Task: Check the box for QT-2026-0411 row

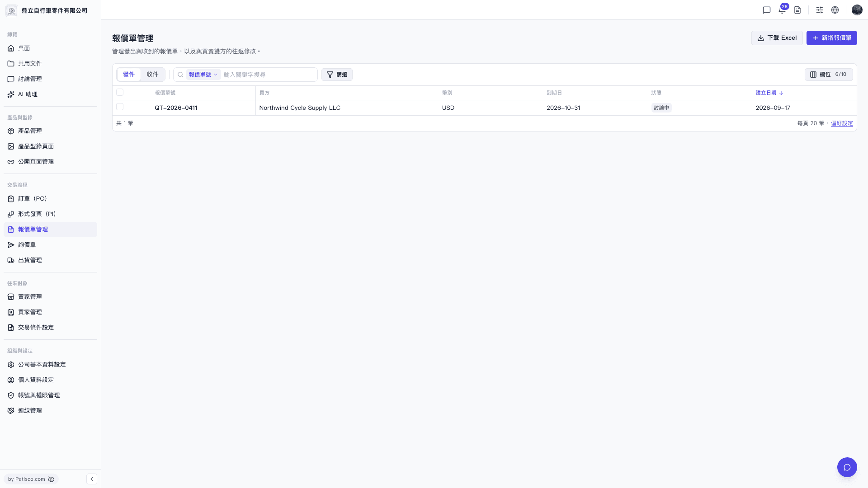Action: click(120, 107)
